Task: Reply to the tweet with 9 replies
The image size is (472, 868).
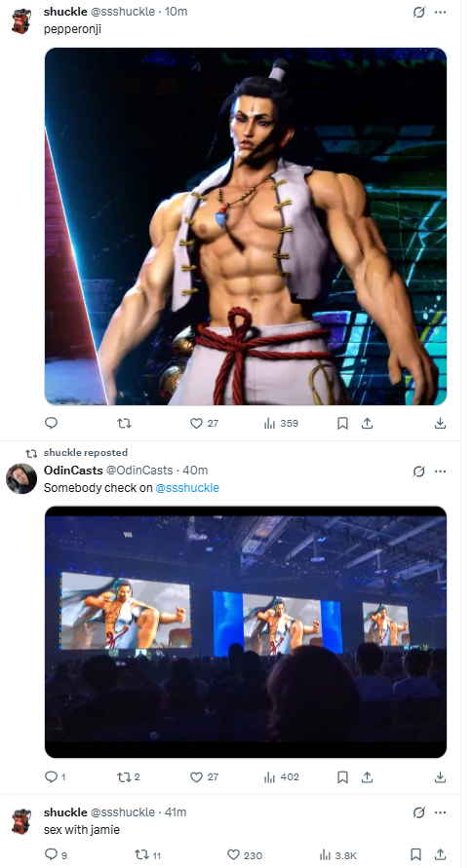Action: coord(56,854)
